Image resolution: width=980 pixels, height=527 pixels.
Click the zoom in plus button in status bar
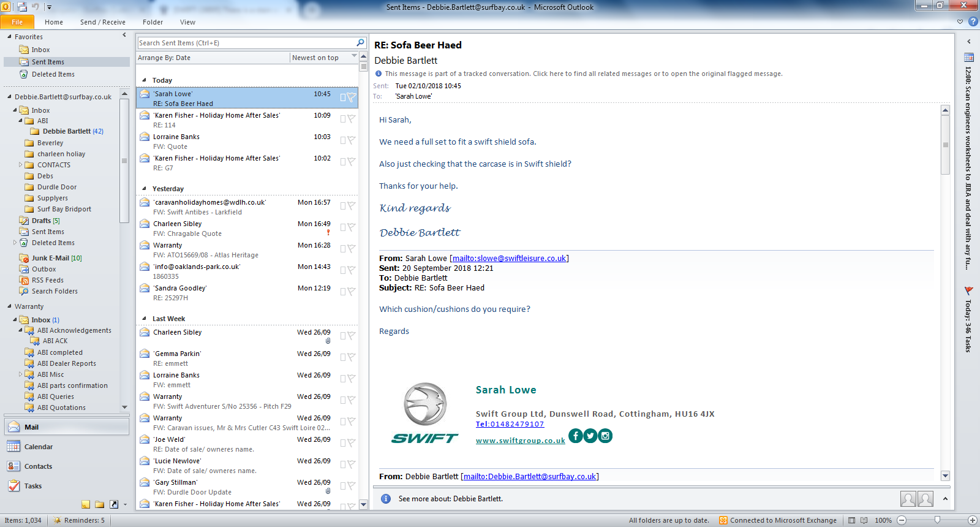pyautogui.click(x=972, y=520)
